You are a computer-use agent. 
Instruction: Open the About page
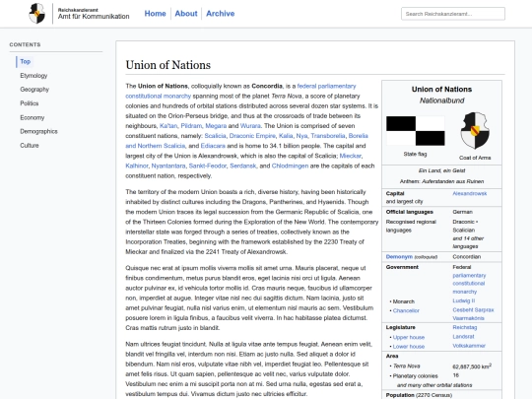[186, 14]
